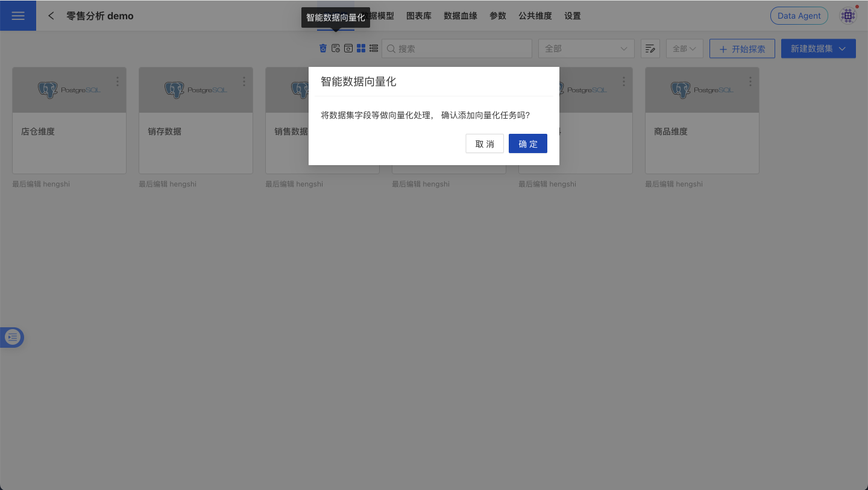The height and width of the screenshot is (490, 868).
Task: Open the 全部 filter dropdown
Action: [586, 48]
